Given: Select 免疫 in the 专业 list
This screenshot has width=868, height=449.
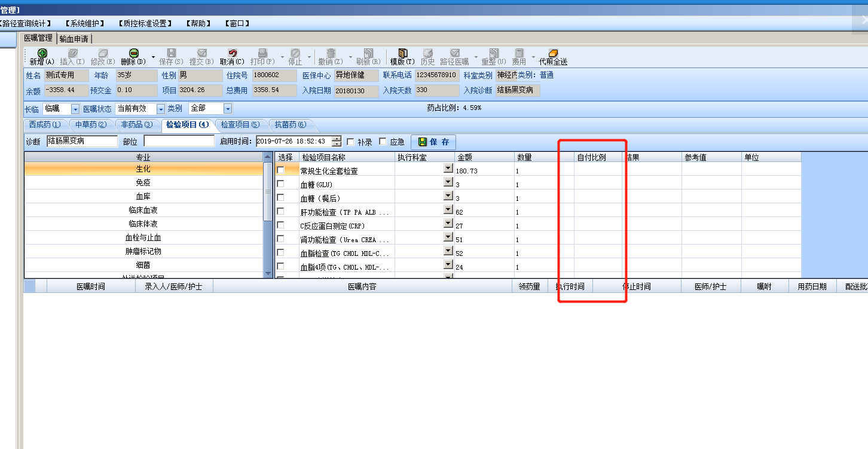Looking at the screenshot, I should 143,183.
